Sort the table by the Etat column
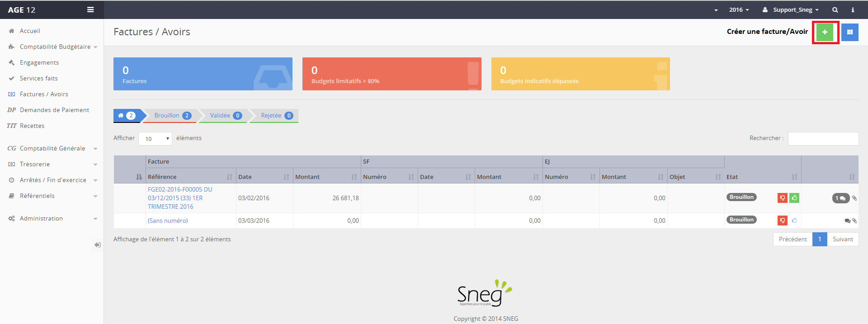Viewport: 868px width, 324px height. pyautogui.click(x=762, y=177)
